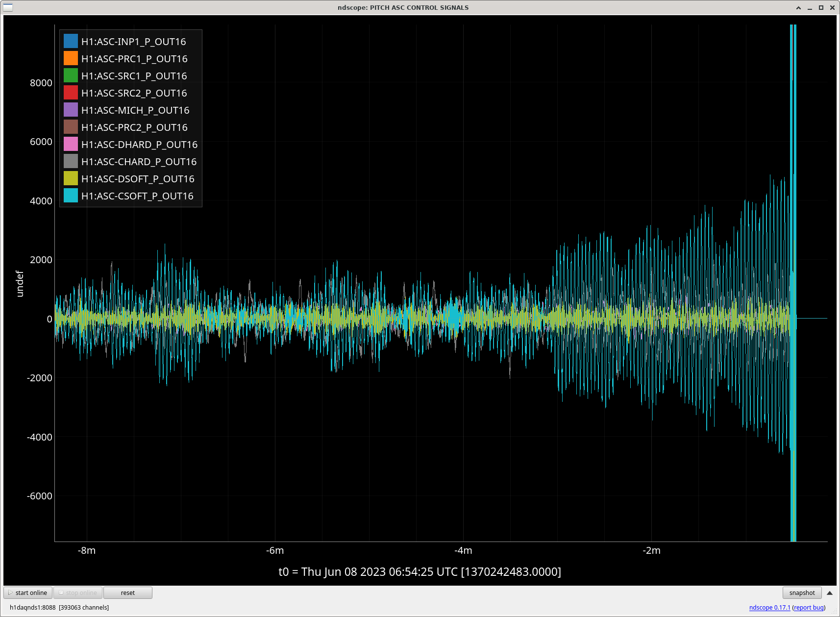This screenshot has width=840, height=617.
Task: Click the CHARD_P_OUT16 gray legend swatch
Action: click(71, 161)
